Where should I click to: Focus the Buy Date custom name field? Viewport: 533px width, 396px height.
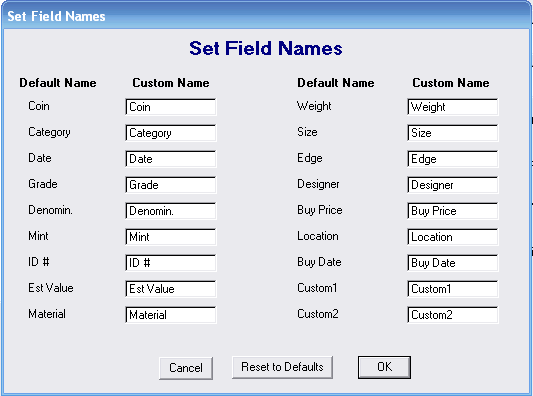tap(453, 263)
